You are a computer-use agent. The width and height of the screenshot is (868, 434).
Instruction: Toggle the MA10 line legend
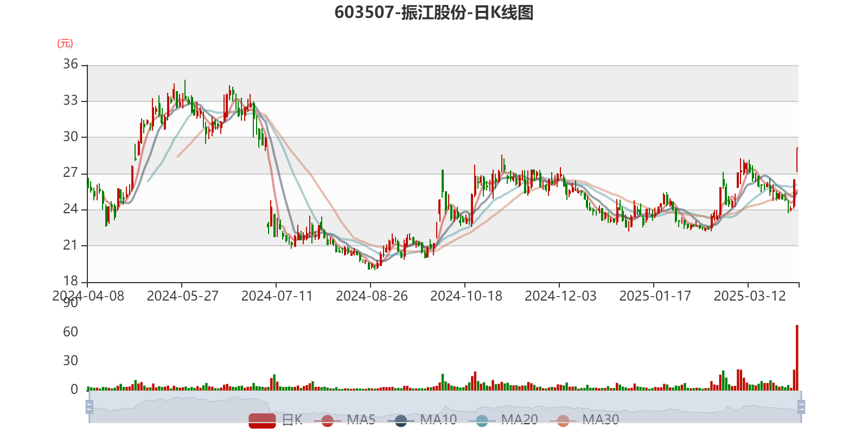pyautogui.click(x=422, y=420)
